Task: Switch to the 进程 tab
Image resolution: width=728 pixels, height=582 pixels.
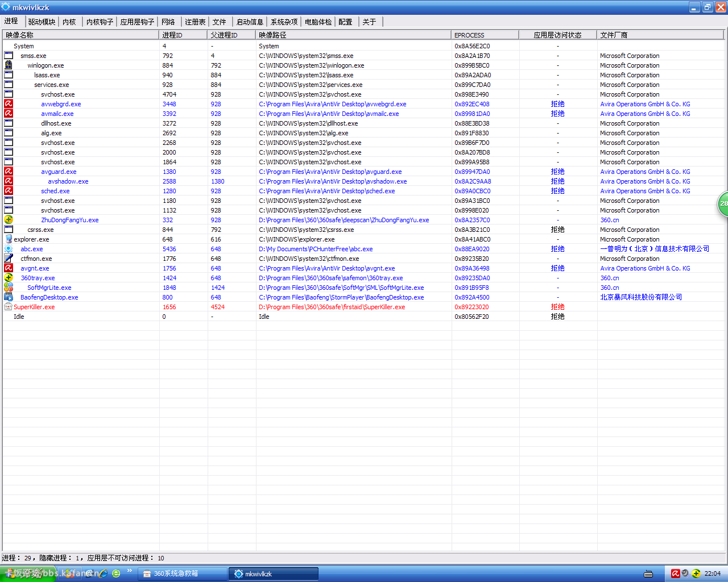Action: (11, 21)
